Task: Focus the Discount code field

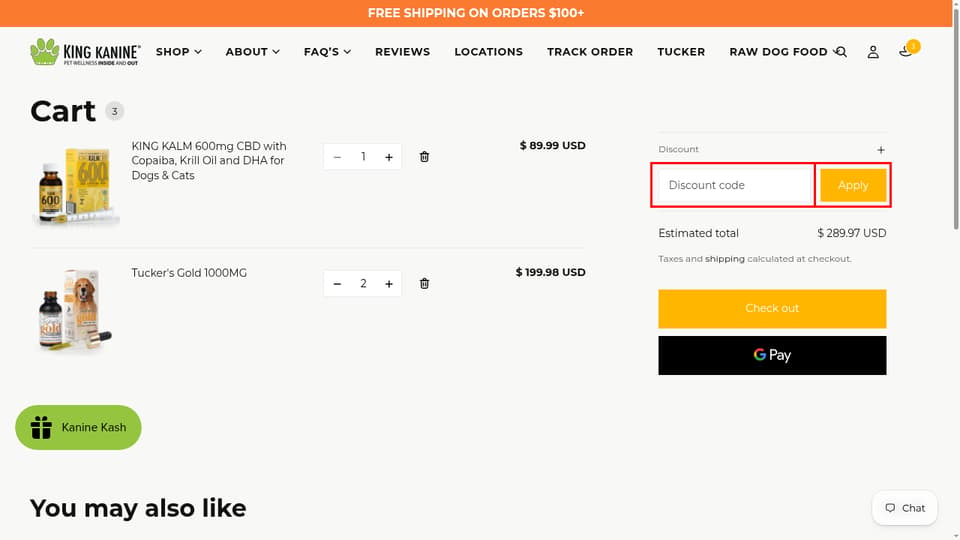Action: pos(734,185)
